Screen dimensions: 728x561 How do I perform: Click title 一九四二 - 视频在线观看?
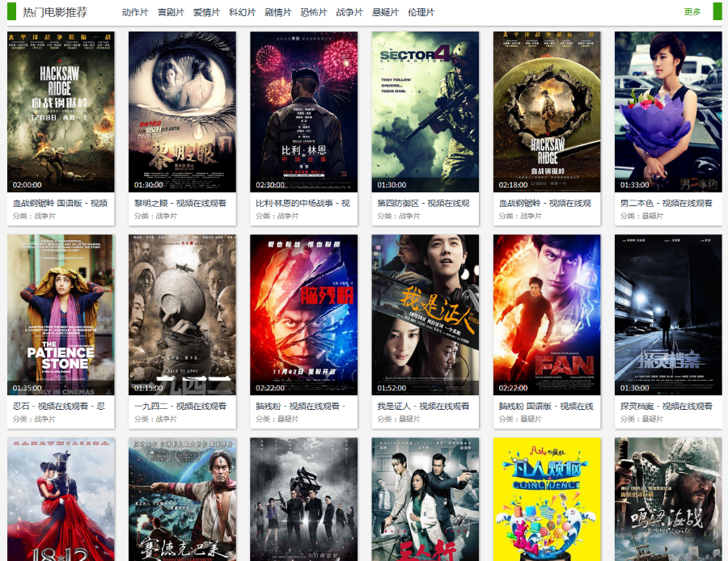pyautogui.click(x=180, y=406)
